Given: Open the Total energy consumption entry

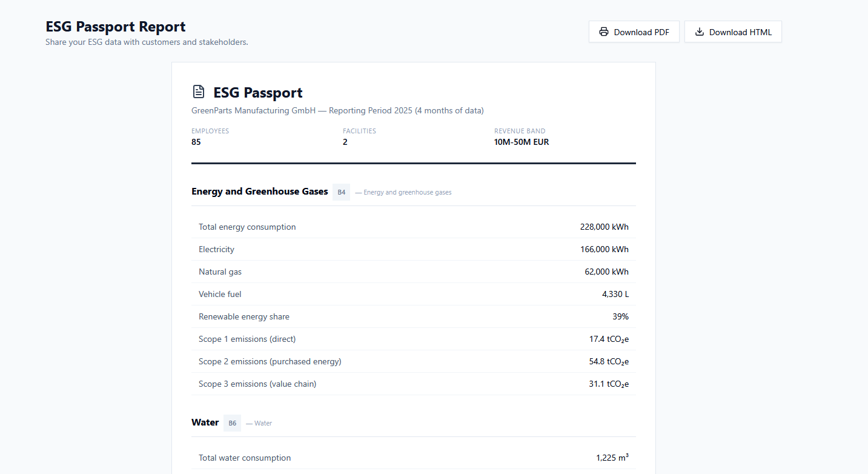Looking at the screenshot, I should coord(247,227).
